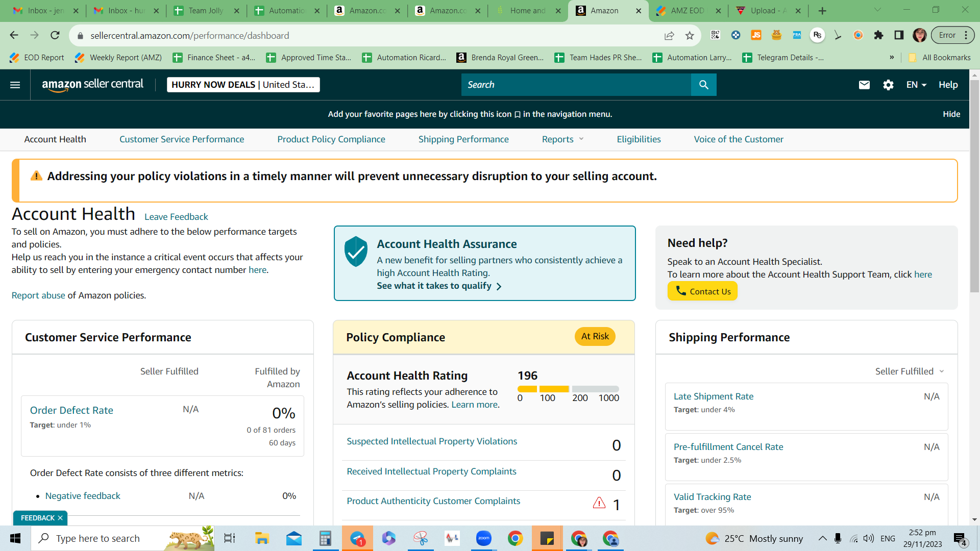Click See what it takes to qualify
The height and width of the screenshot is (551, 980).
pos(439,286)
